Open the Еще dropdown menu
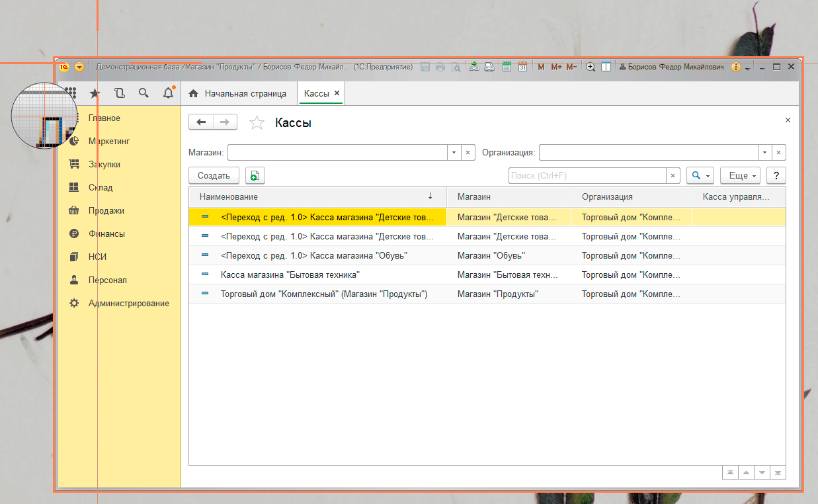The height and width of the screenshot is (504, 818). point(739,175)
